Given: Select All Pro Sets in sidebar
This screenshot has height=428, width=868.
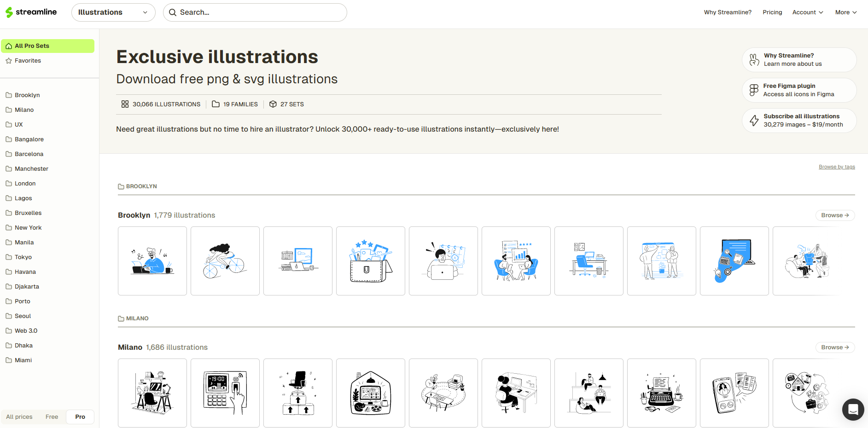Looking at the screenshot, I should click(47, 46).
